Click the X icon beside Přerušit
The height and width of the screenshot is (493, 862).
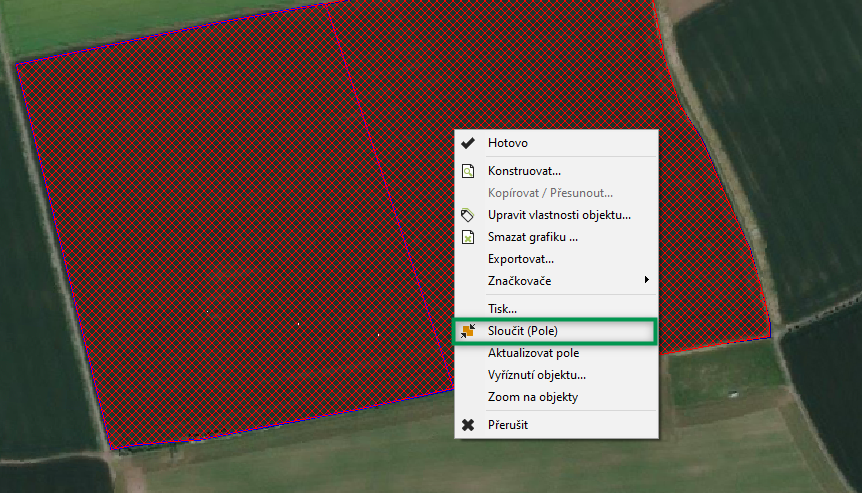coord(468,425)
